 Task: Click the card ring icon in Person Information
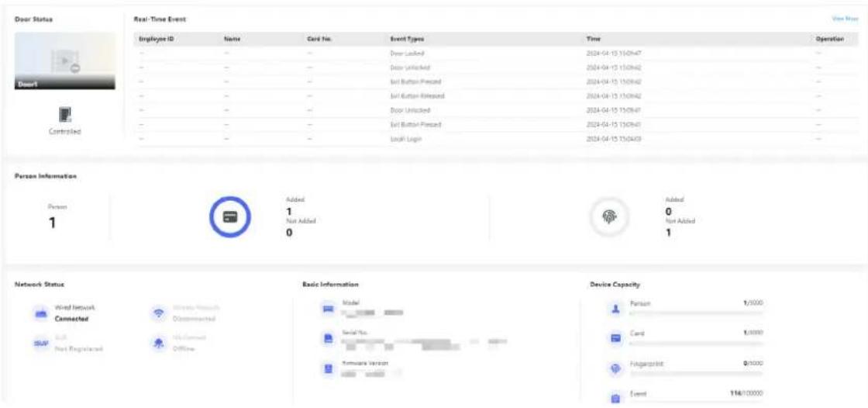point(229,217)
